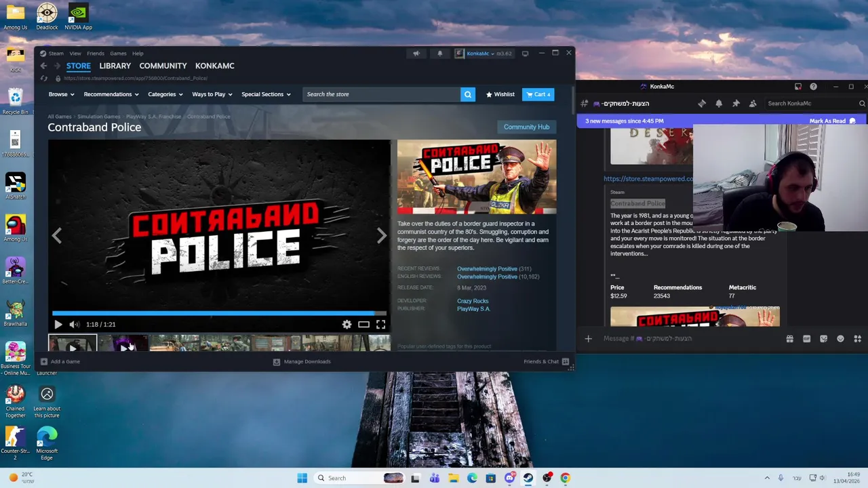Open the Games menu in Steam
This screenshot has width=868, height=488.
[118, 54]
